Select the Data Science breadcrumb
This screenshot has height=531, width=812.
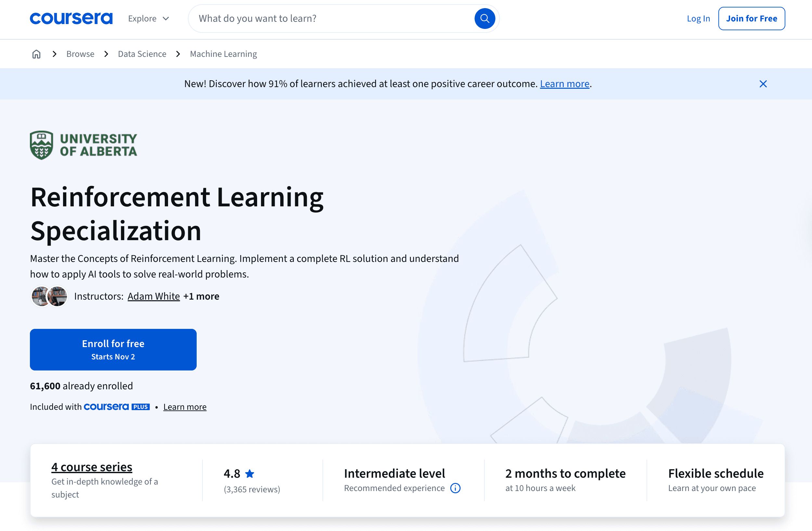pyautogui.click(x=142, y=54)
